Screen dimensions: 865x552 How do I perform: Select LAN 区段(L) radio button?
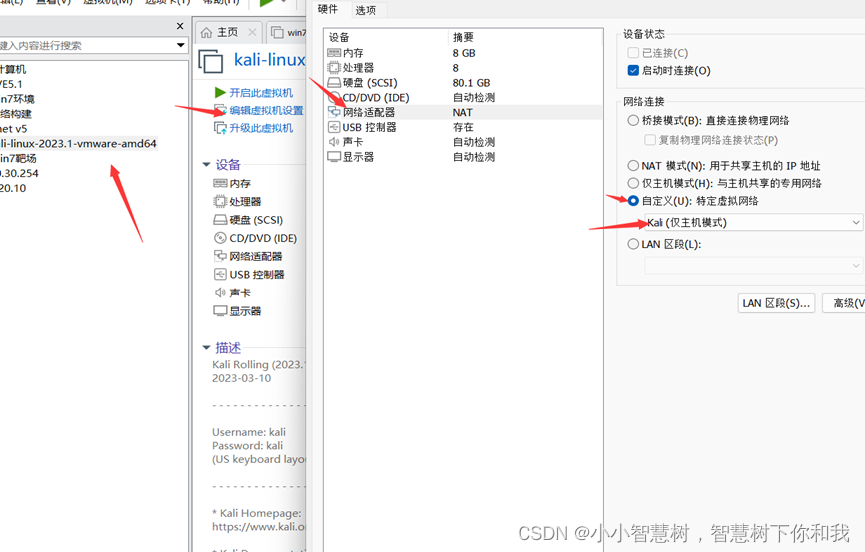633,244
